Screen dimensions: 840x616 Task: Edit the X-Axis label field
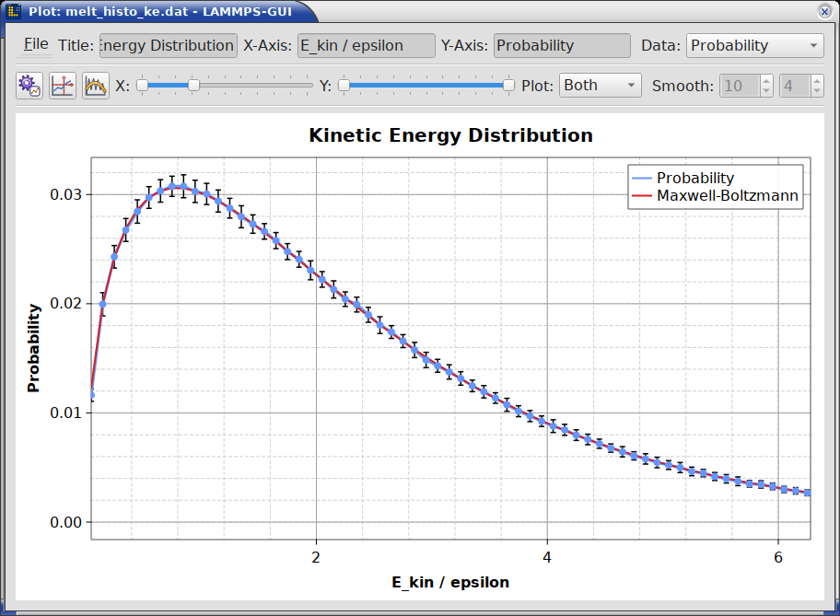click(367, 45)
